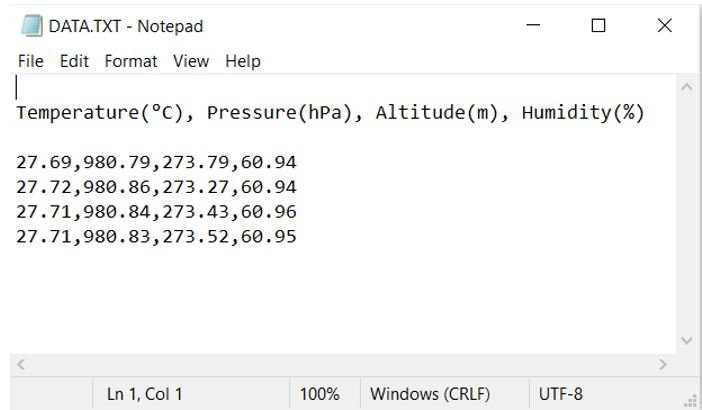
Task: Click the horizontal scrollbar right arrow
Action: pos(663,364)
